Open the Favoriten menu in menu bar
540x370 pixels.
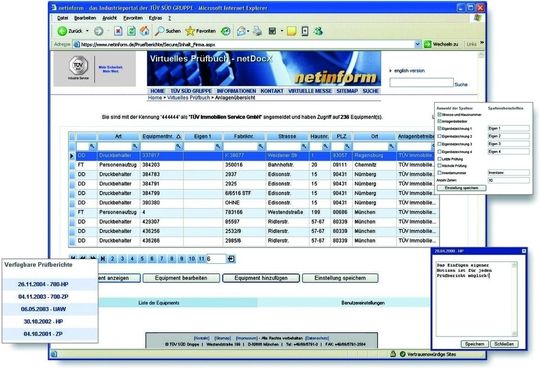coord(133,18)
